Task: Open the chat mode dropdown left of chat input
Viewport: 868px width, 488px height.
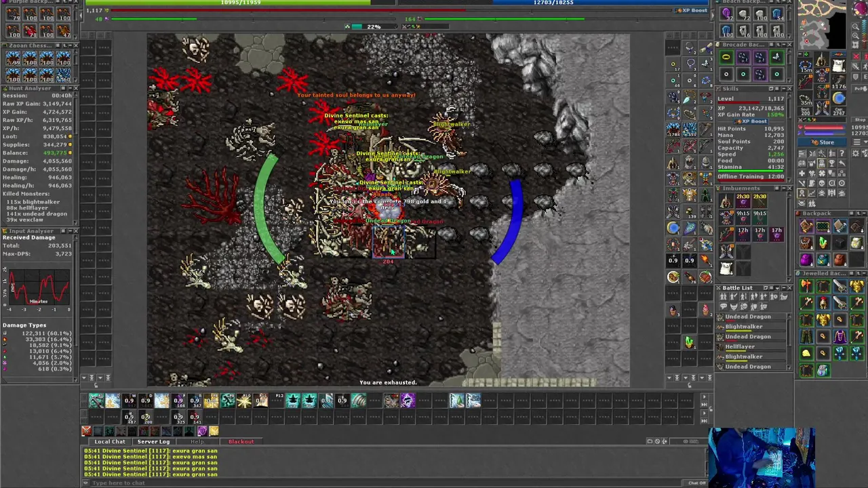Action: pyautogui.click(x=86, y=483)
